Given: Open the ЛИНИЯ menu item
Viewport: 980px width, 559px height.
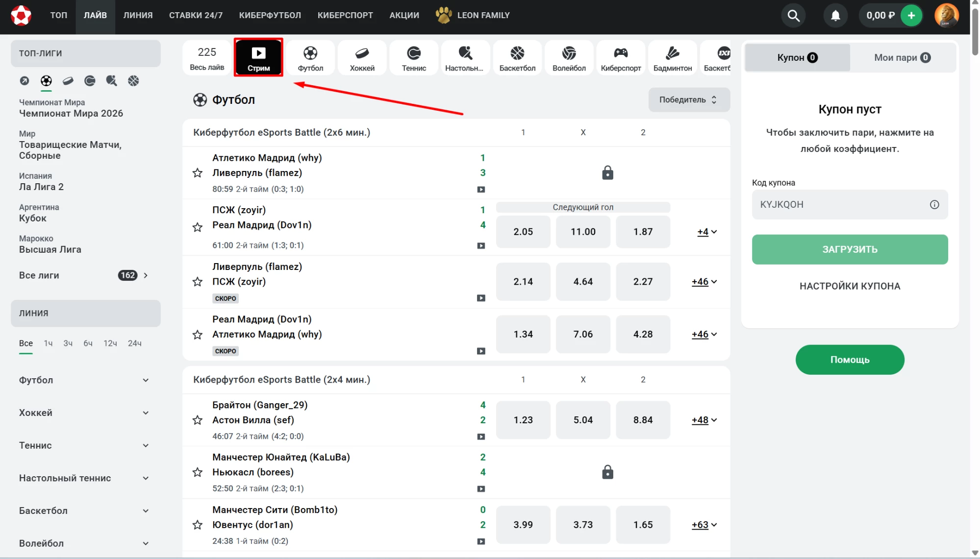Looking at the screenshot, I should (138, 15).
